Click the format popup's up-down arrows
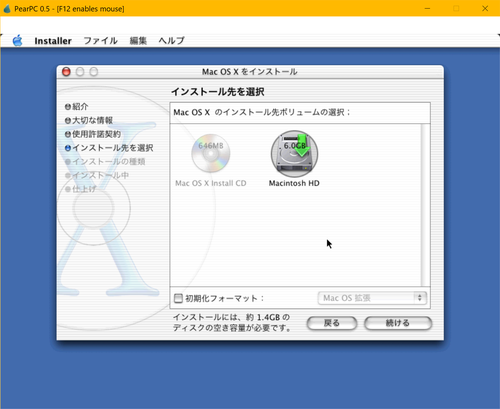The image size is (500, 409). 420,298
